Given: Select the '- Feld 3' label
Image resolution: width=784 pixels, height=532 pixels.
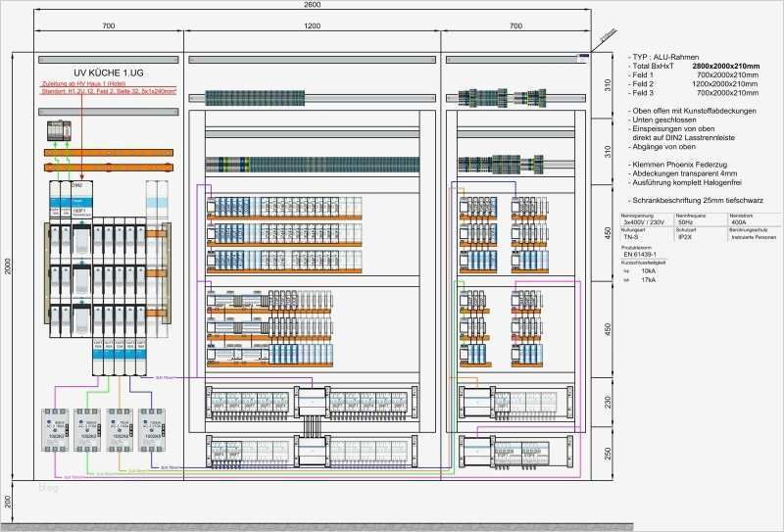Looking at the screenshot, I should point(641,93).
